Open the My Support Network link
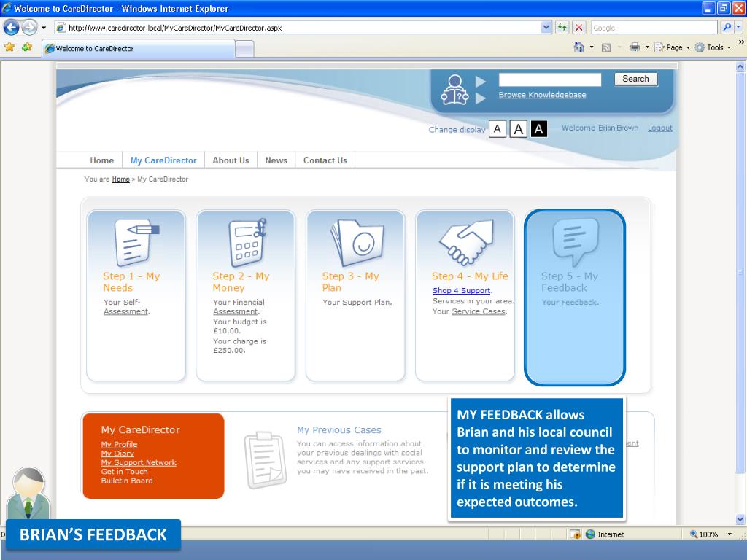 (x=139, y=462)
